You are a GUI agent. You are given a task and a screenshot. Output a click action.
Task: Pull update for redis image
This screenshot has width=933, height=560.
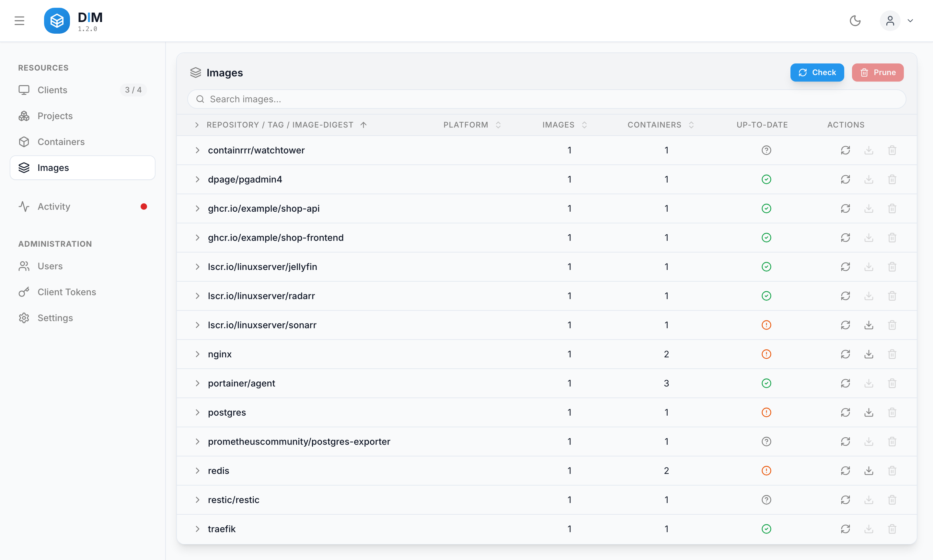[869, 471]
